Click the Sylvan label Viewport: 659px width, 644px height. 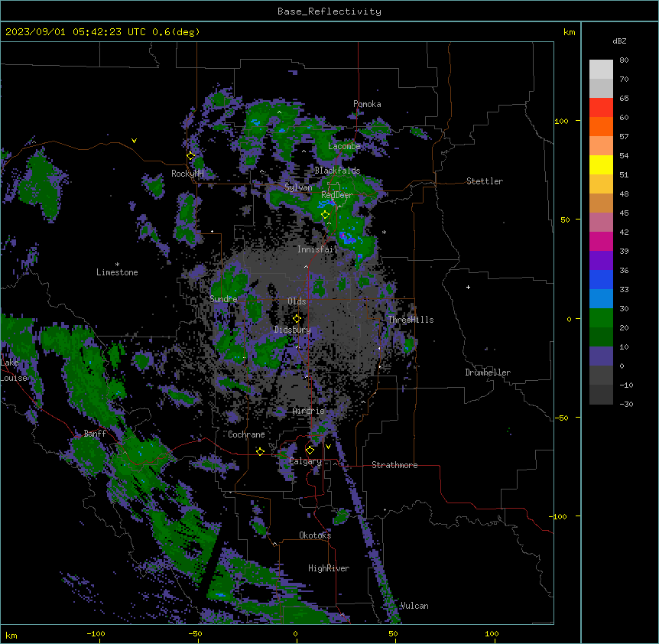298,187
